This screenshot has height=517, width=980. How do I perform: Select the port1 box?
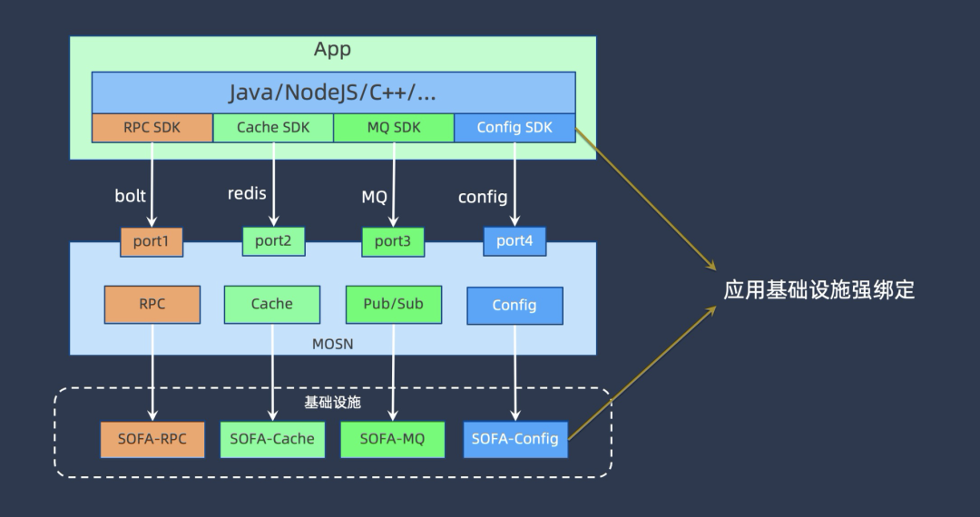pyautogui.click(x=152, y=241)
